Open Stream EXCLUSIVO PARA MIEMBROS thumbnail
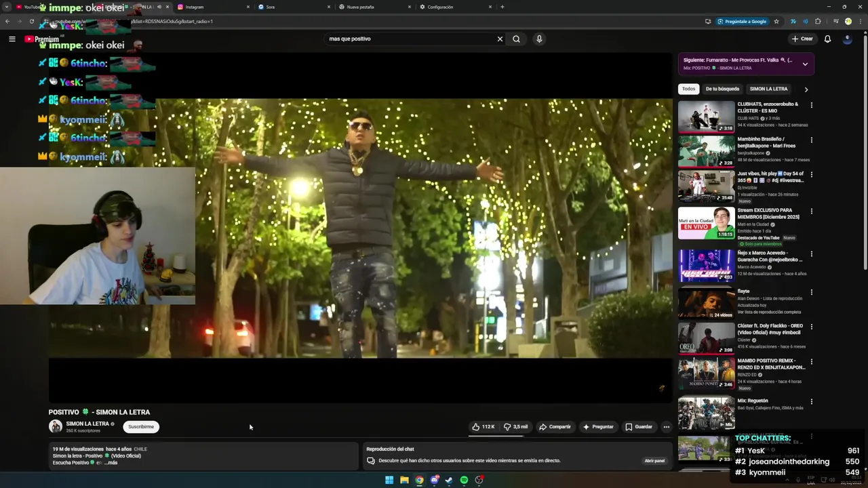 click(706, 223)
